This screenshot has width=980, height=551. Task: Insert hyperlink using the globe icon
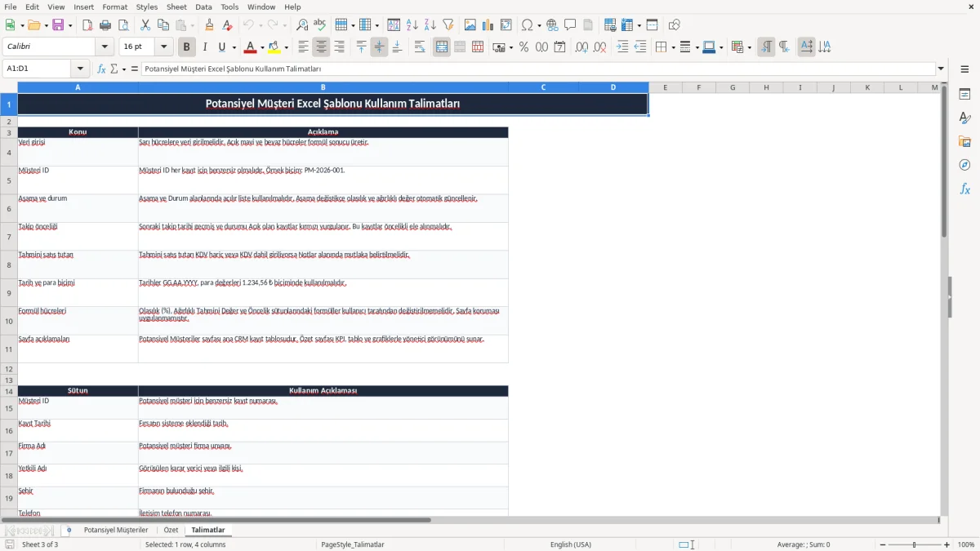552,25
